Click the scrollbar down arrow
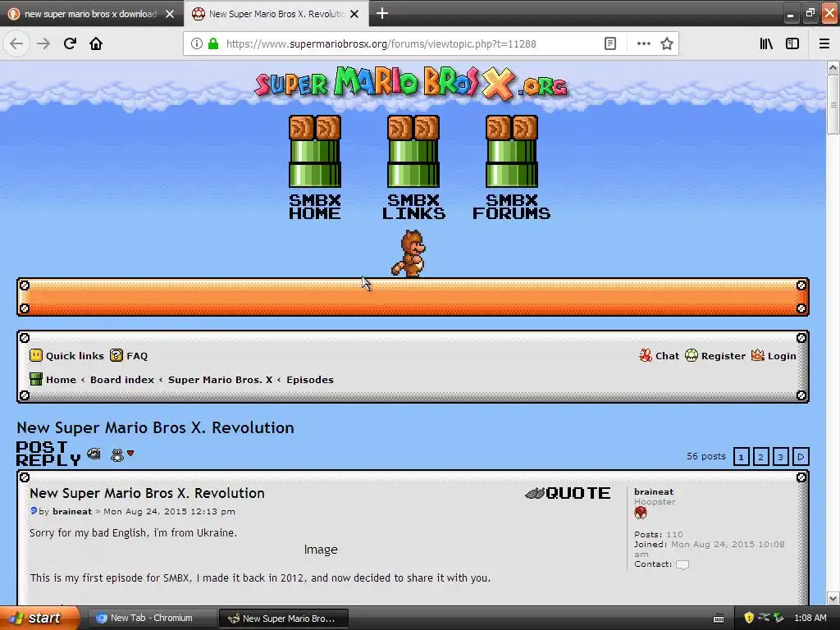Viewport: 840px width, 630px height. coord(833,598)
